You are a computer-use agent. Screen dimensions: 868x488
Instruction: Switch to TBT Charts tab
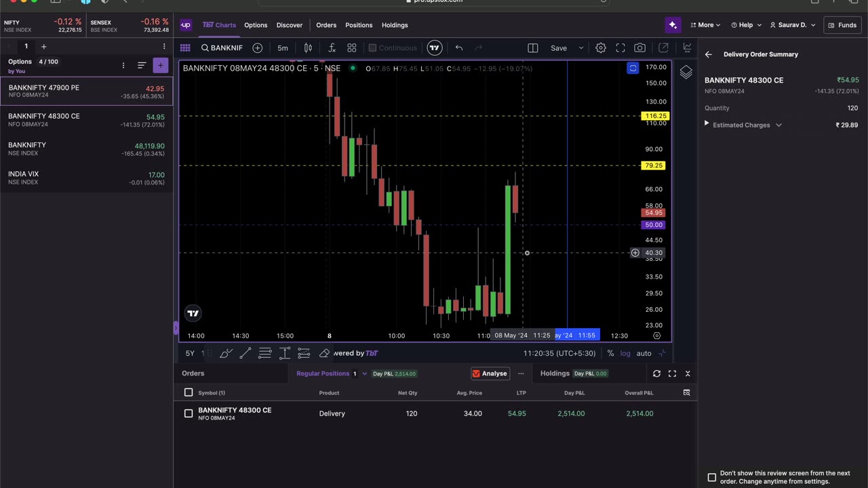pos(219,25)
